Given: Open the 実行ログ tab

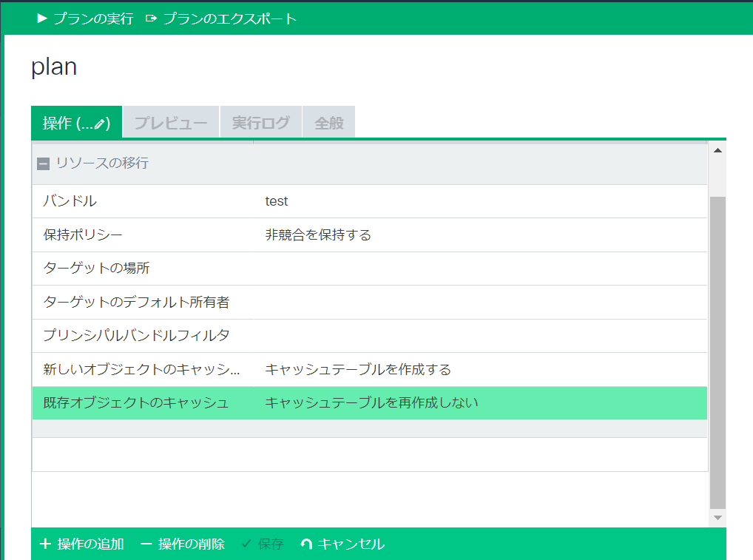Looking at the screenshot, I should click(261, 123).
